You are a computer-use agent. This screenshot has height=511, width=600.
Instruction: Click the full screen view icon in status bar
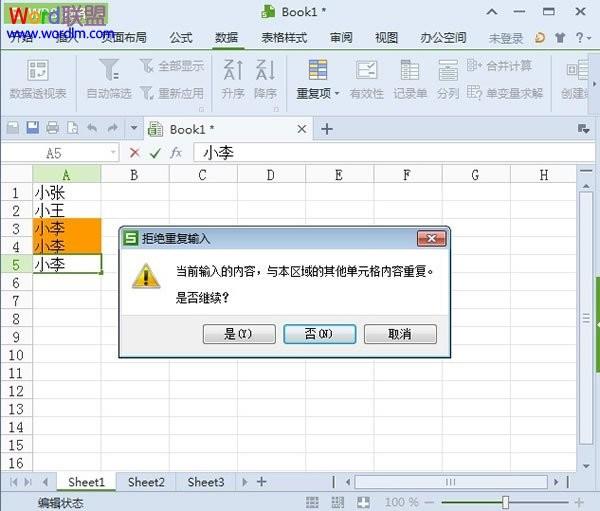click(x=363, y=502)
